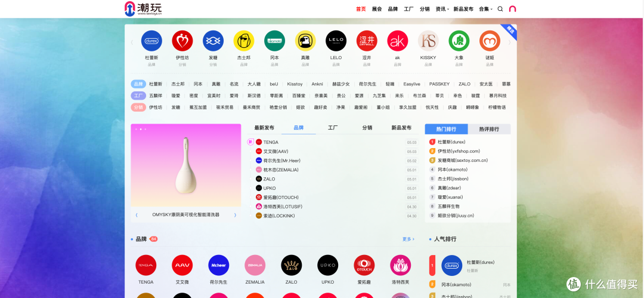Open the LELO black logo

coord(336,41)
